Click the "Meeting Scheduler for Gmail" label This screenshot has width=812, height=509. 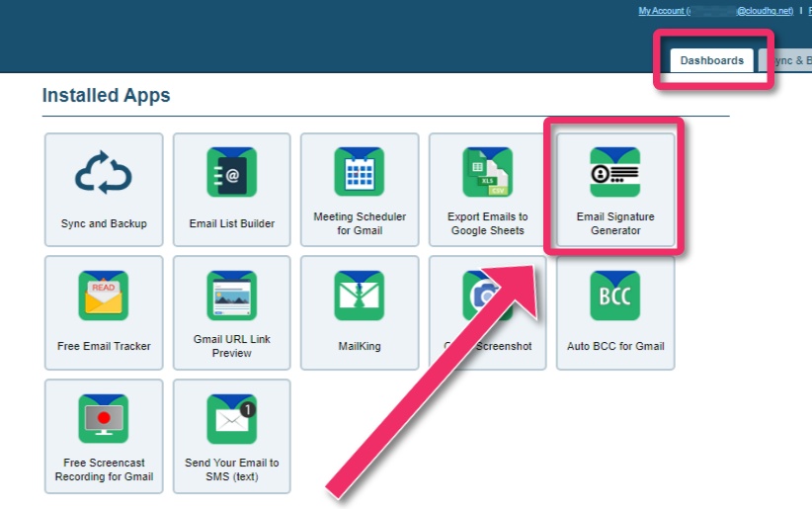(x=360, y=223)
